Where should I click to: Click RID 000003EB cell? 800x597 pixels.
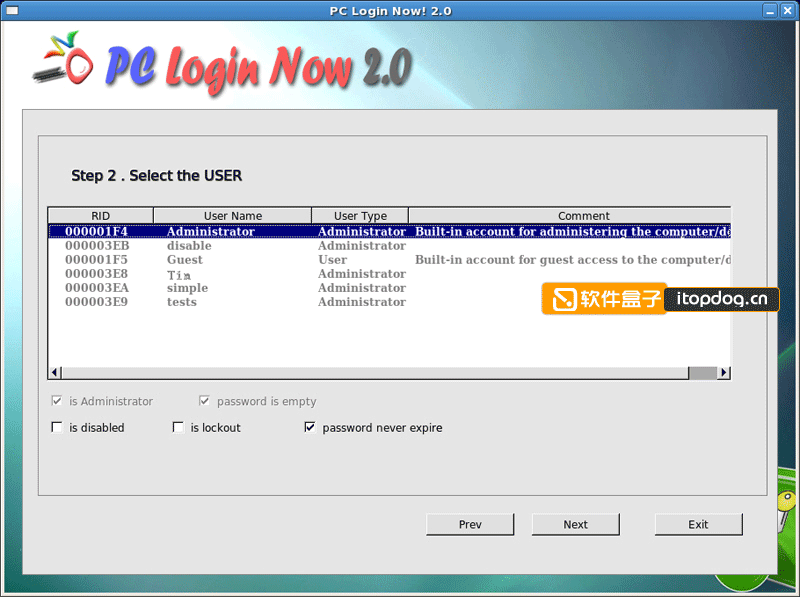tap(97, 246)
